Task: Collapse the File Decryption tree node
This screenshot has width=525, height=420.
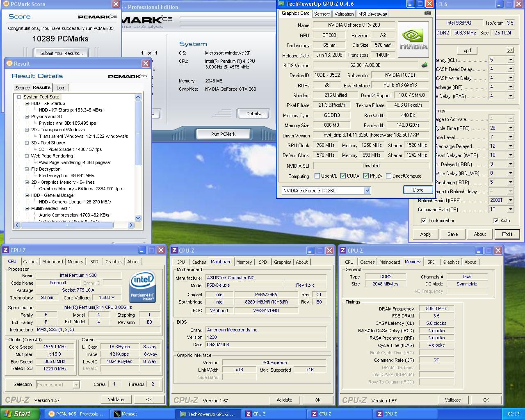Action: click(27, 169)
